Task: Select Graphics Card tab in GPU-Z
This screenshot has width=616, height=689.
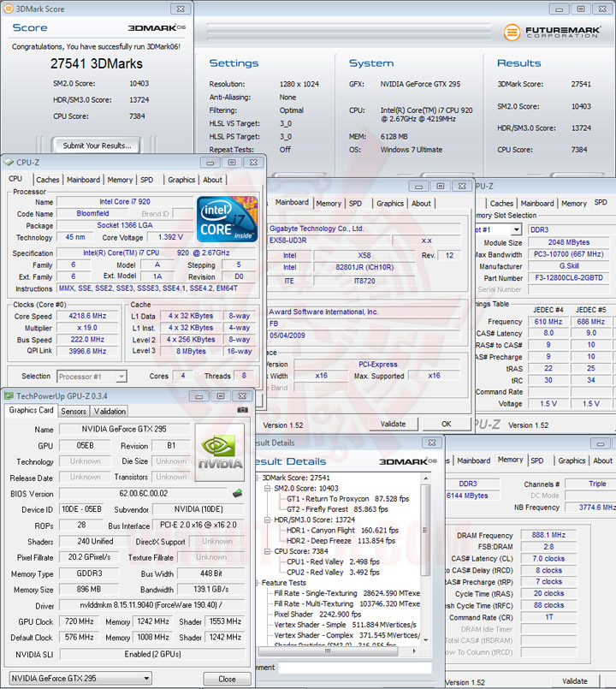Action: coord(31,410)
